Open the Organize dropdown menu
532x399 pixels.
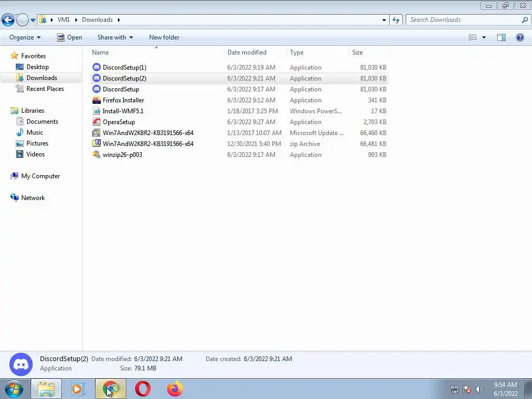(25, 37)
